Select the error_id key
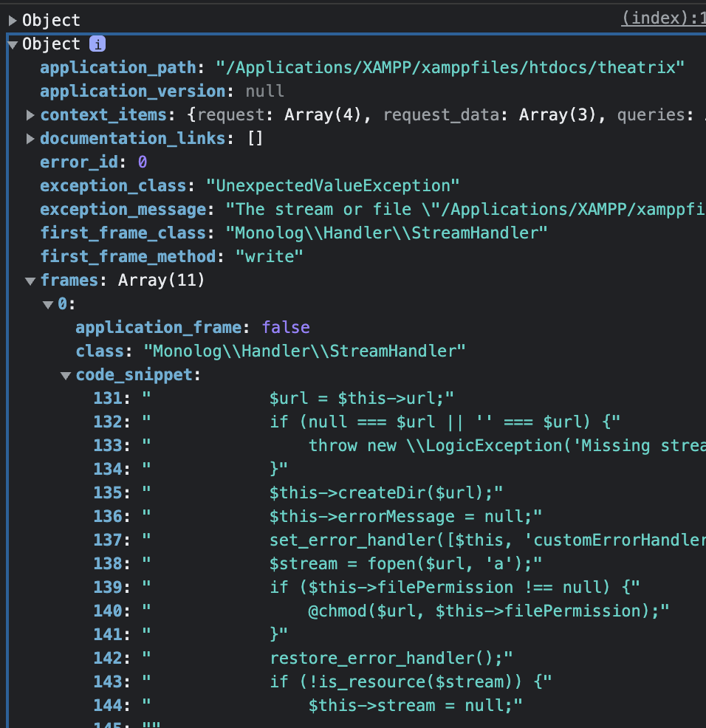706x728 pixels. point(79,162)
